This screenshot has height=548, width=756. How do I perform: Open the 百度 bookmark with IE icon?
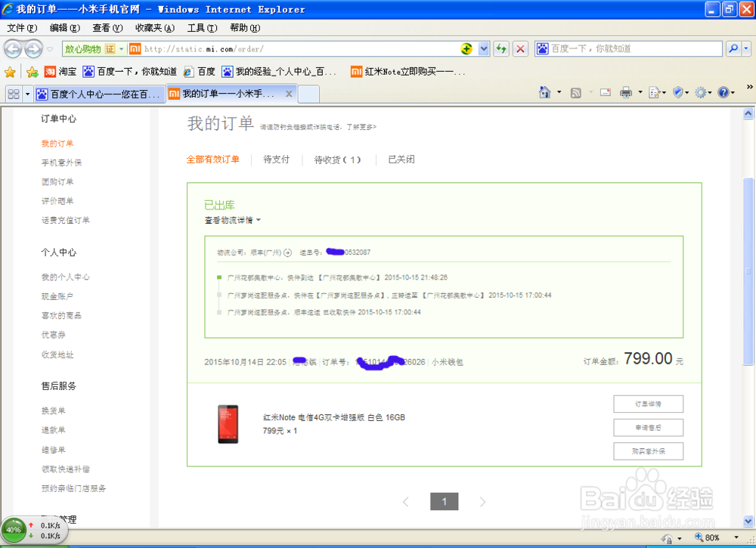(x=199, y=72)
